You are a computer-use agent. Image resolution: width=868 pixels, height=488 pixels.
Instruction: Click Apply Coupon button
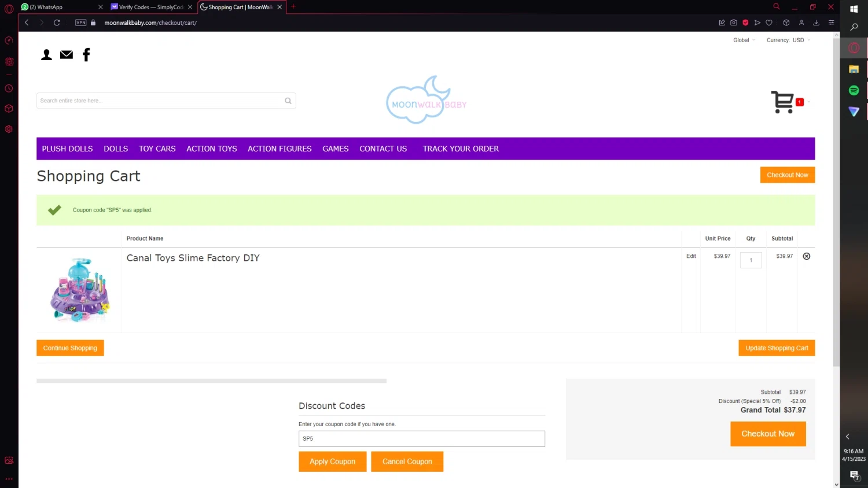tap(333, 461)
